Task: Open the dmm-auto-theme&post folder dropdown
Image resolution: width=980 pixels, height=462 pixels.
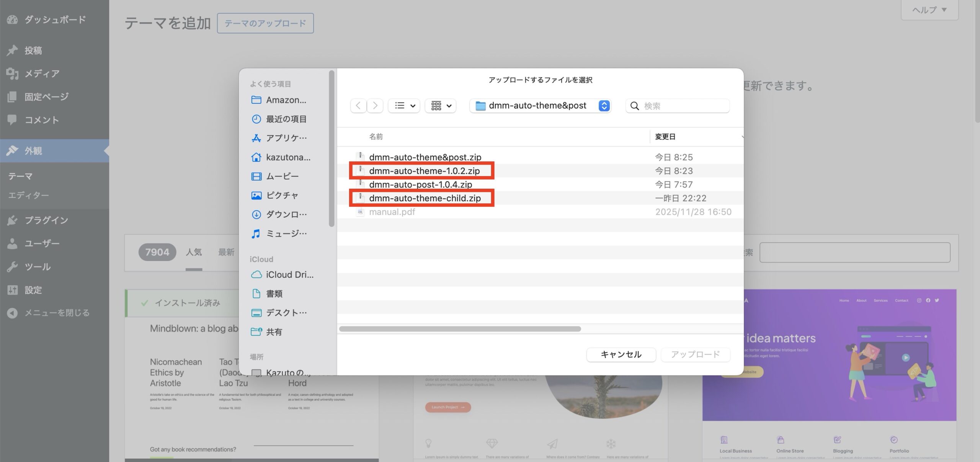Action: point(540,106)
